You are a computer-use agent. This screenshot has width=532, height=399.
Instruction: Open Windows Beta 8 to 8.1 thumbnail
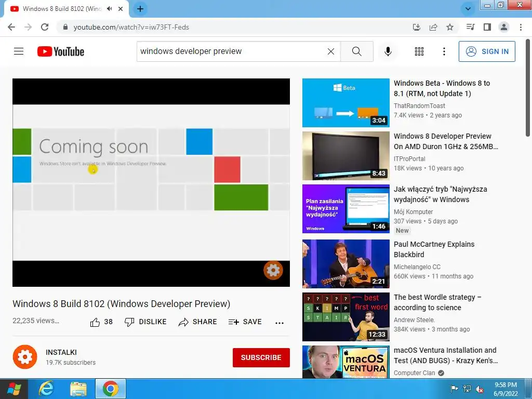(x=345, y=103)
